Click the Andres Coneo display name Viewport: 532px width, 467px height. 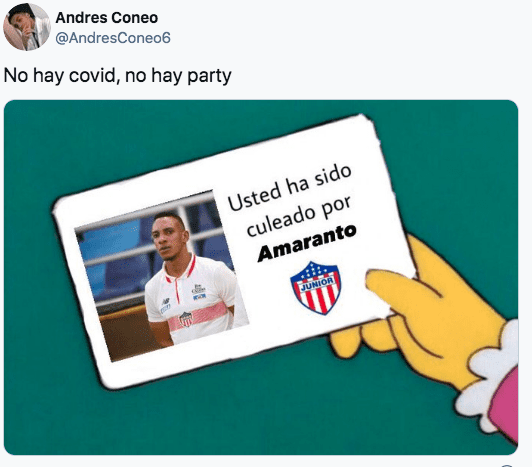point(107,18)
